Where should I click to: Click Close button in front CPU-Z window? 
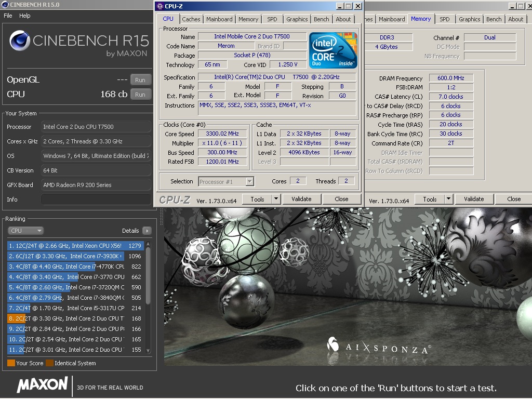[341, 199]
